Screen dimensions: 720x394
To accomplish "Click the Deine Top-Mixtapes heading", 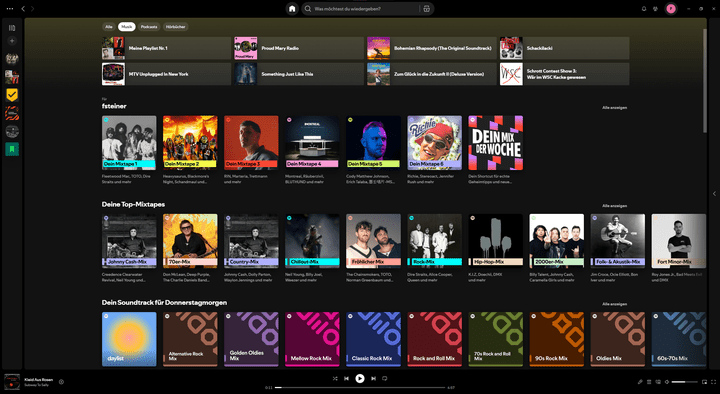I will pos(133,204).
